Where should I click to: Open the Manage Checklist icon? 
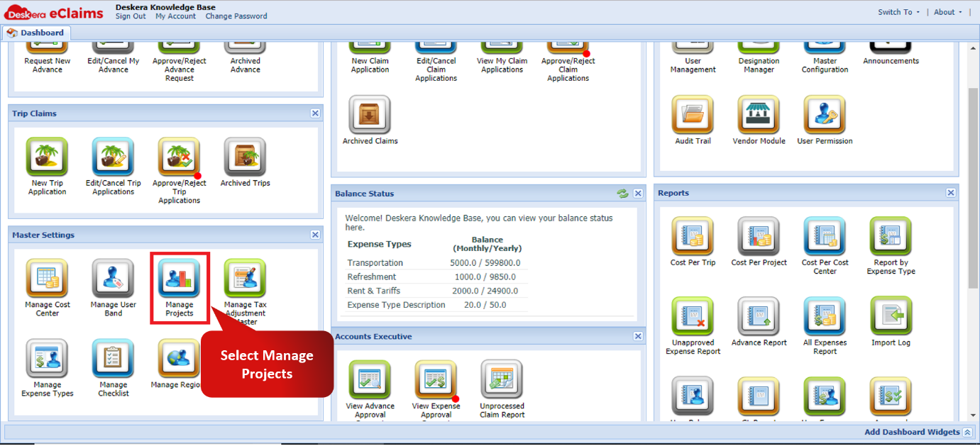point(114,359)
